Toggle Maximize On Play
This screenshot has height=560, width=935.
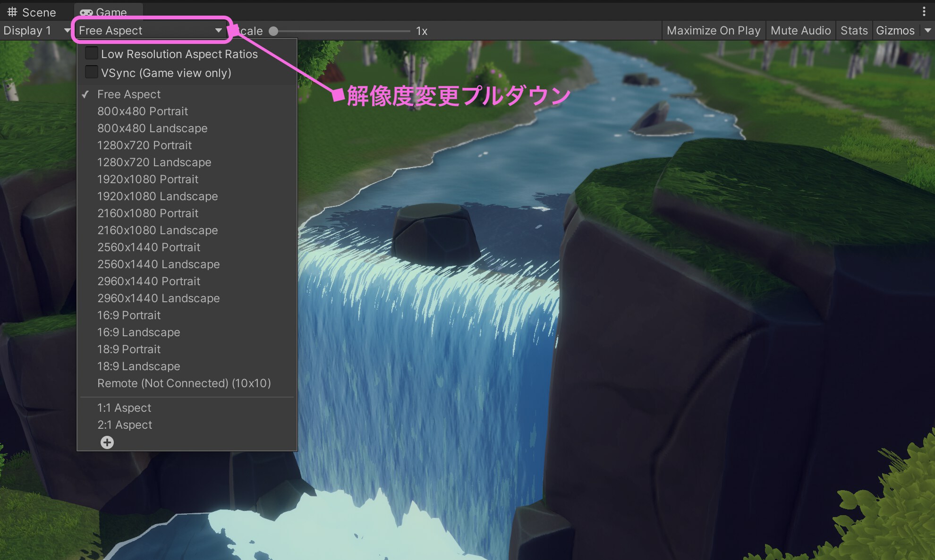pos(714,31)
